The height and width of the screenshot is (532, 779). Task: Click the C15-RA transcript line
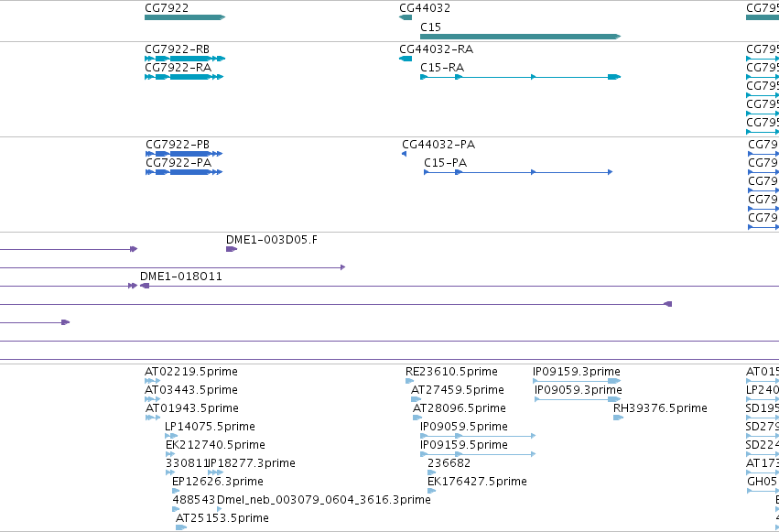click(520, 77)
